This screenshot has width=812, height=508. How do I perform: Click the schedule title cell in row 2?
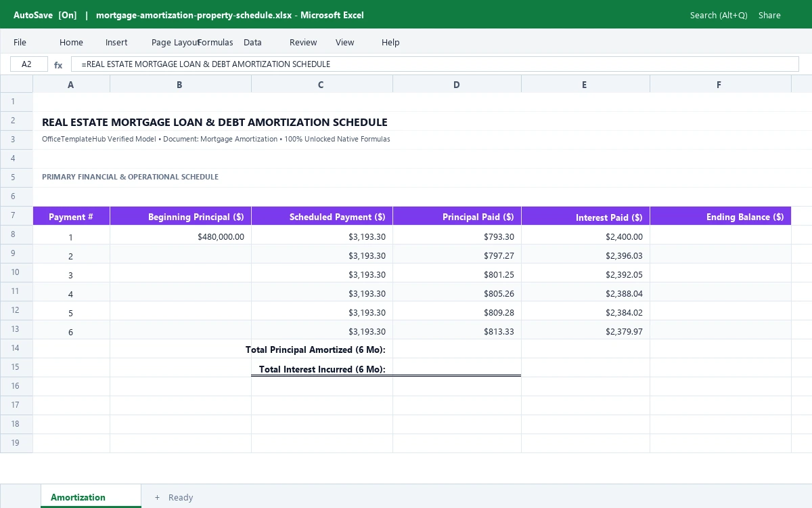(215, 123)
